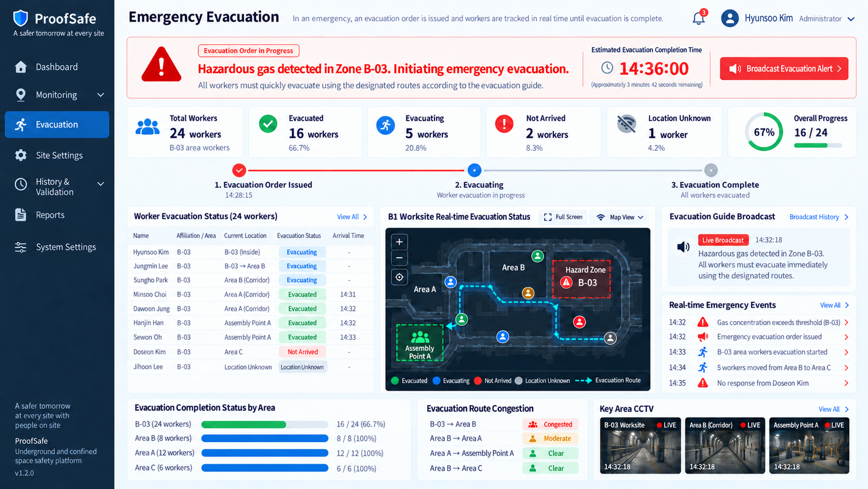Click the clock icon beside 14:36:00
Viewport: 868px width, 489px height.
coord(607,68)
